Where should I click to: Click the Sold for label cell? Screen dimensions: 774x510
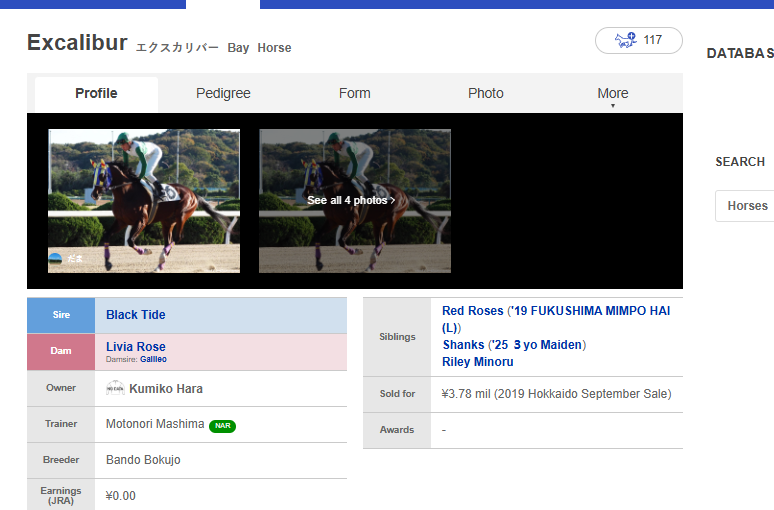[397, 394]
